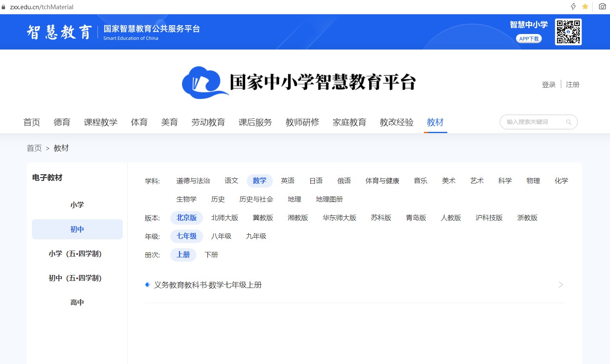Open the 教师研修 navigation tab

303,122
